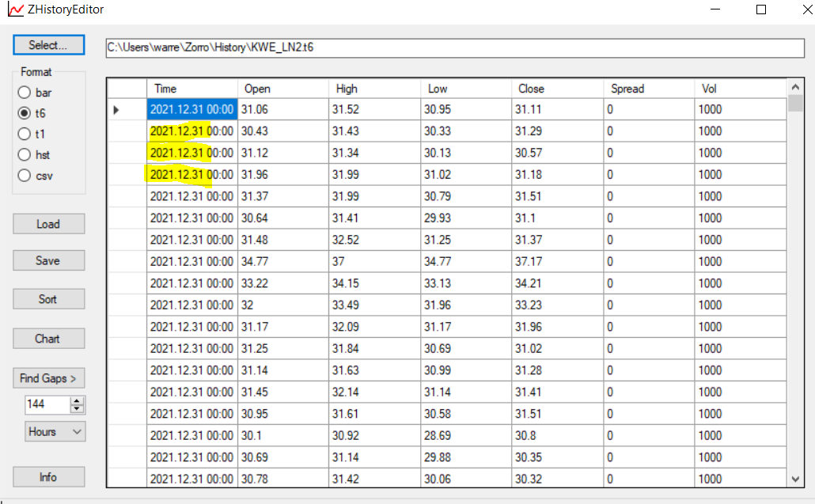Screen dimensions: 815x504
Task: Select the first row's header arrow cell
Action: 127,110
